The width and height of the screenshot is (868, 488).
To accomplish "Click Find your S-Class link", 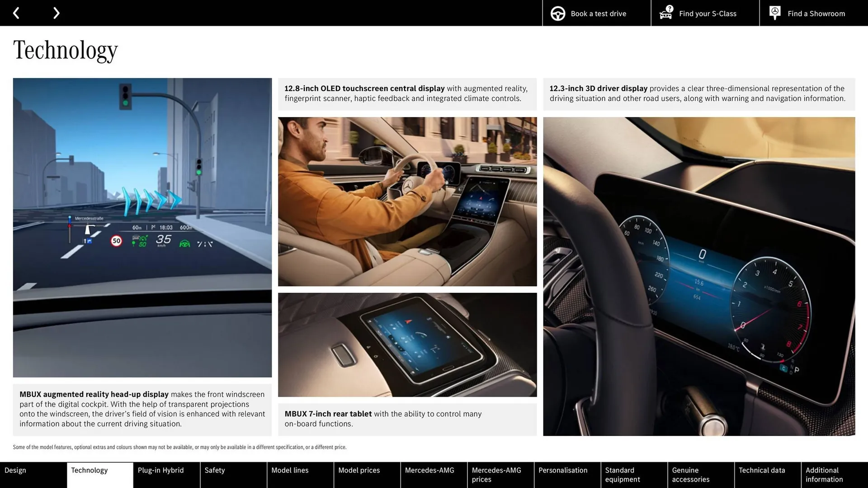I will point(707,13).
